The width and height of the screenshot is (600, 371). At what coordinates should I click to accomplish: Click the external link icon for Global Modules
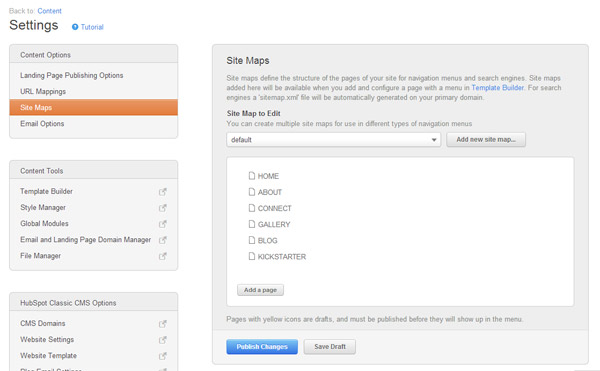coord(163,224)
